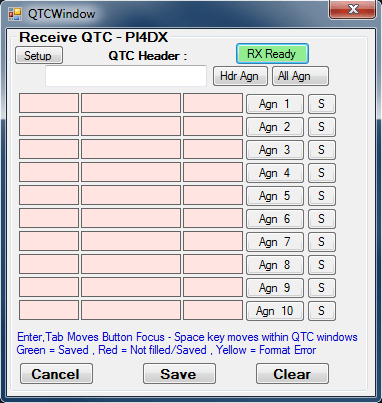
Task: Select third field in Agn 3 row
Action: (x=213, y=149)
